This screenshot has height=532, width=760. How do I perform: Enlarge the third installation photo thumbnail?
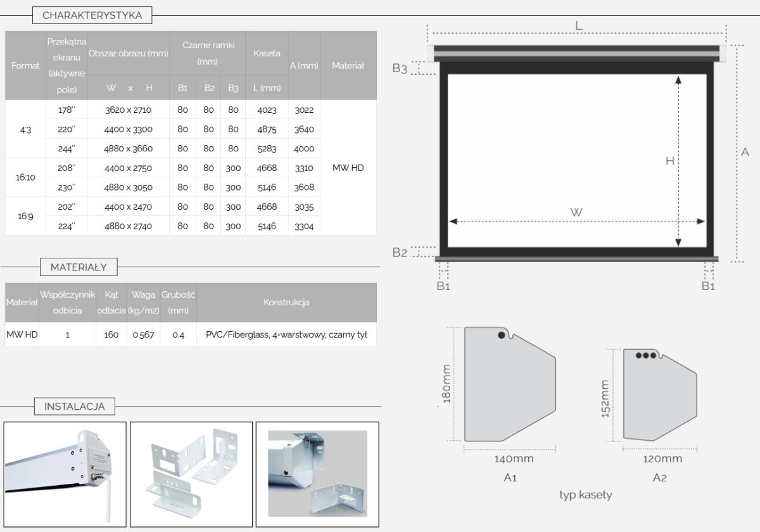317,474
